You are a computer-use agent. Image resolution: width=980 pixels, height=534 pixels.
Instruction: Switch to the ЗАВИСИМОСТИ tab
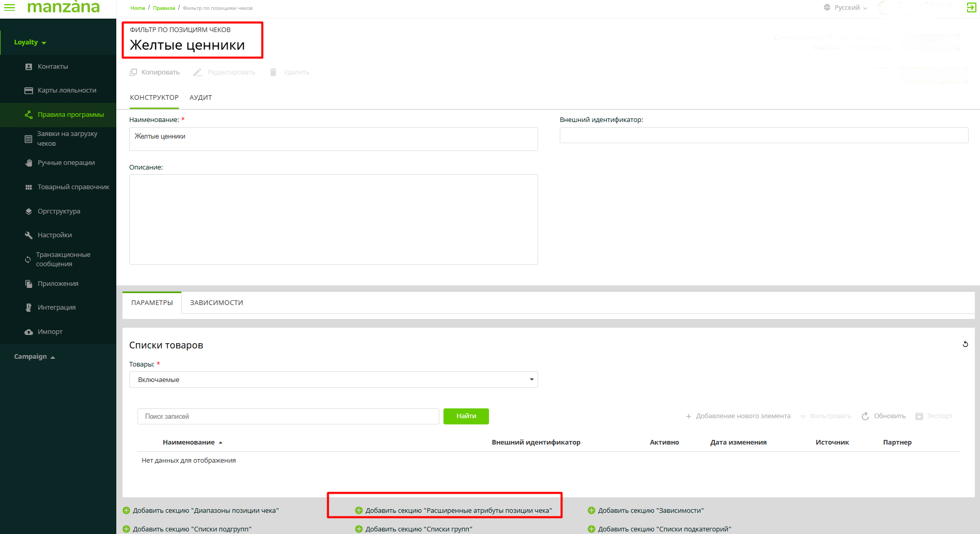pyautogui.click(x=216, y=303)
